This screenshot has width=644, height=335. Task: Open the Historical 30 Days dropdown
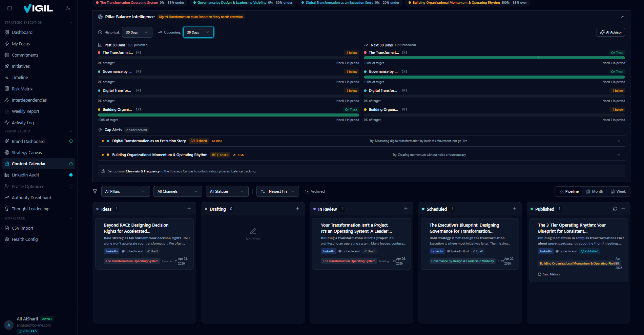(137, 32)
